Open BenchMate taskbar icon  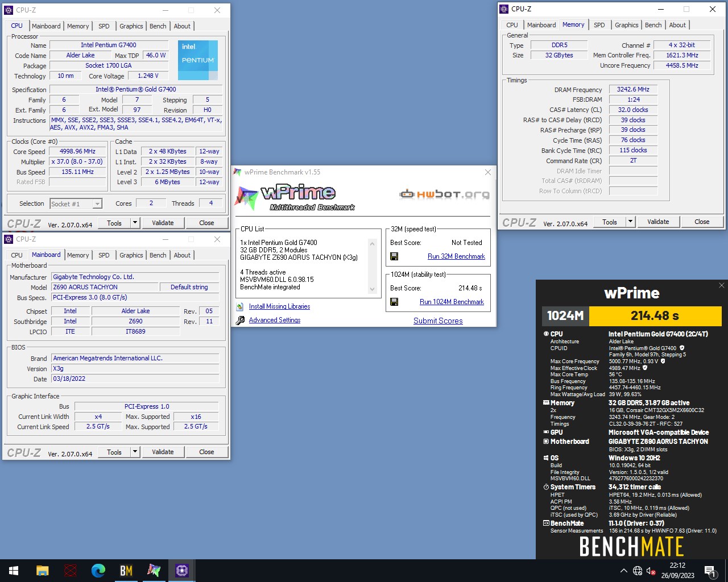(x=126, y=571)
